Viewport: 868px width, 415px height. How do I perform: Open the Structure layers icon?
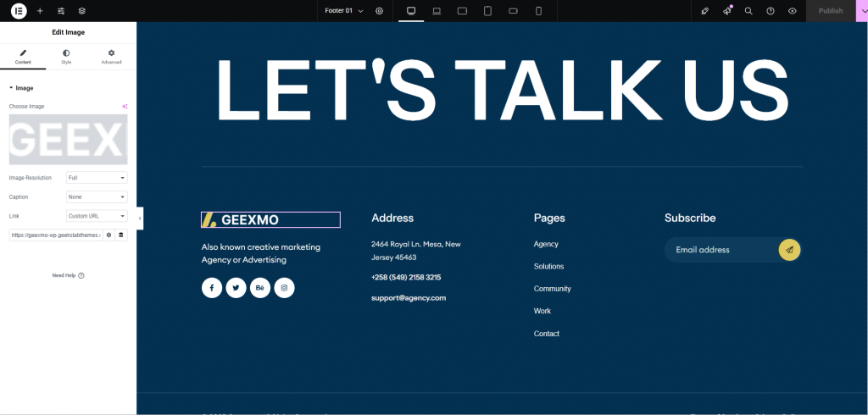(x=82, y=11)
